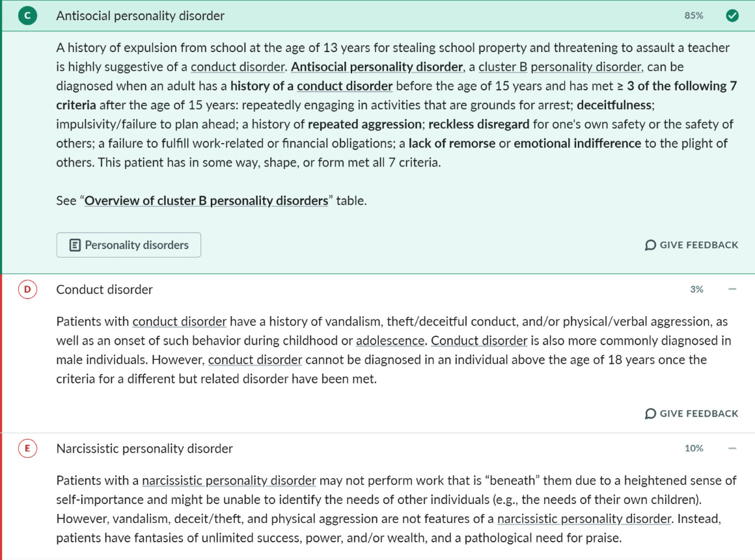Select answer option E circle

click(27, 448)
